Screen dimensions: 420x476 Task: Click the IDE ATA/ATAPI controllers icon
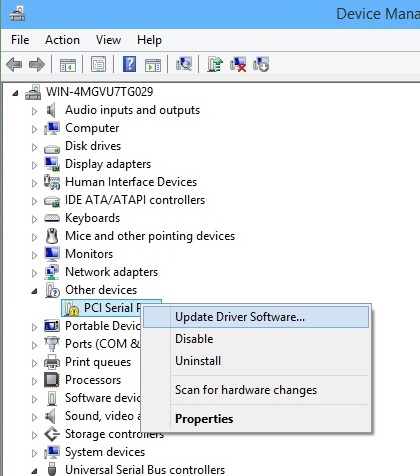[52, 201]
